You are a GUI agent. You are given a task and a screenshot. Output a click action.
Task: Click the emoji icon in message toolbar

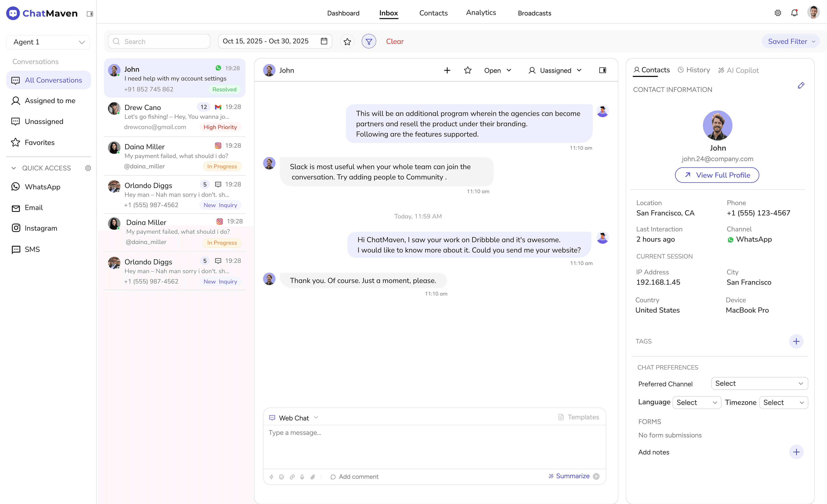pyautogui.click(x=282, y=476)
